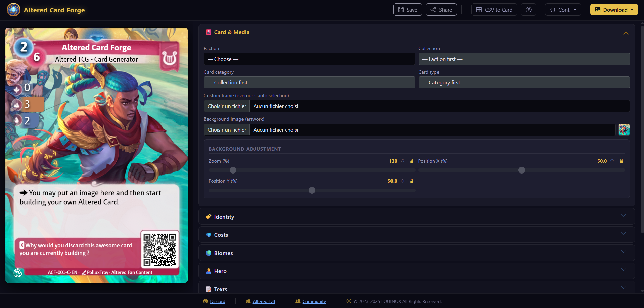This screenshot has height=308, width=644.
Task: Click the Zoom (%) slider handle
Action: 233,170
